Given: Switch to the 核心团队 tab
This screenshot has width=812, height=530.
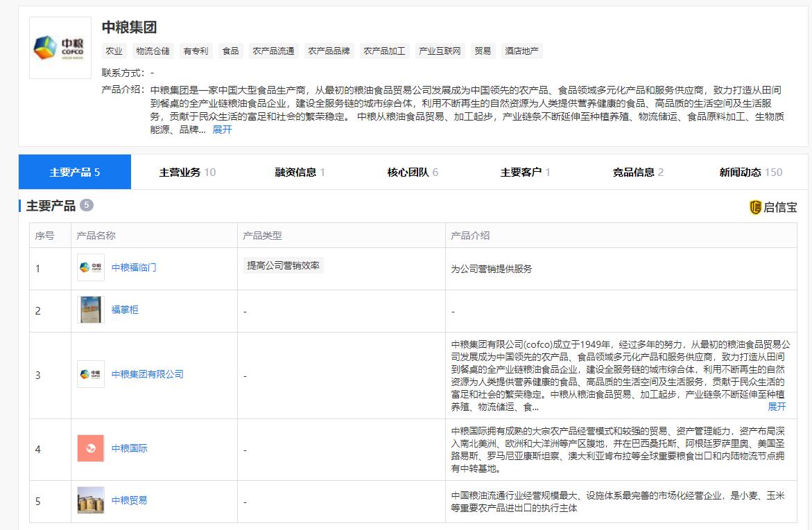Looking at the screenshot, I should point(413,172).
